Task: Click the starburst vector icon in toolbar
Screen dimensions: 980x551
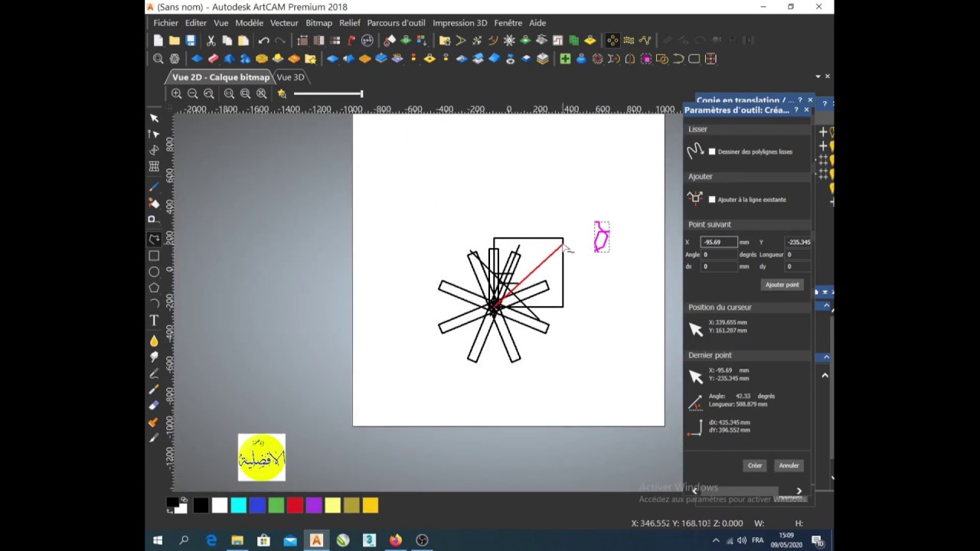Action: tap(509, 41)
